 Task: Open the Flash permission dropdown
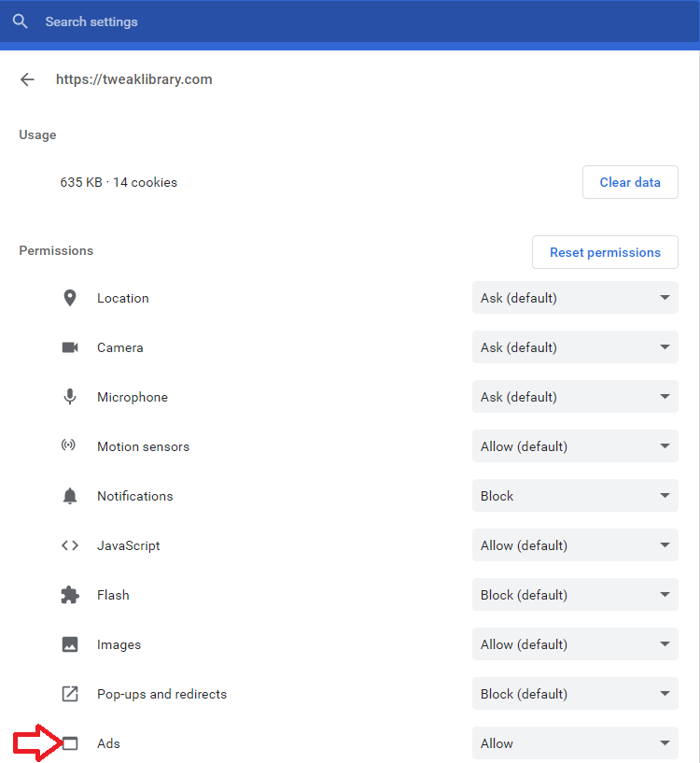click(x=574, y=594)
